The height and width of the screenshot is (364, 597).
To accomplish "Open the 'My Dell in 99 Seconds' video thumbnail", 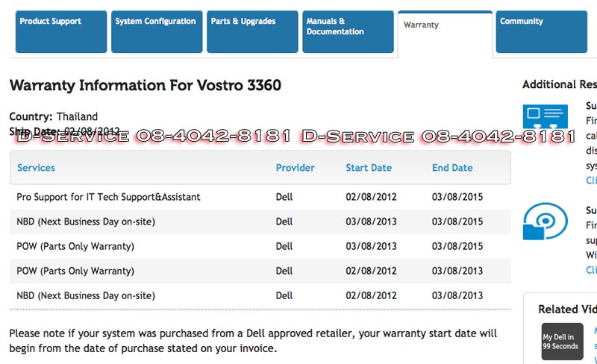I will 560,342.
